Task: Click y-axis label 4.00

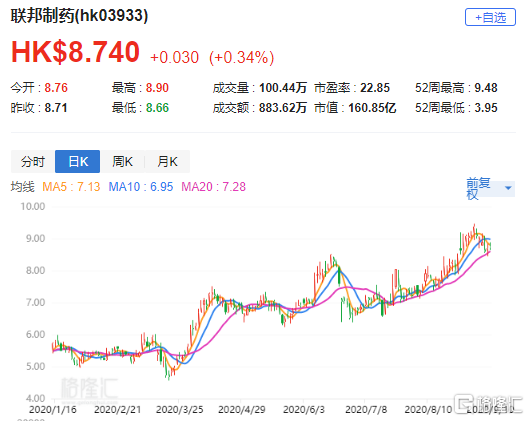Action: [x=35, y=398]
